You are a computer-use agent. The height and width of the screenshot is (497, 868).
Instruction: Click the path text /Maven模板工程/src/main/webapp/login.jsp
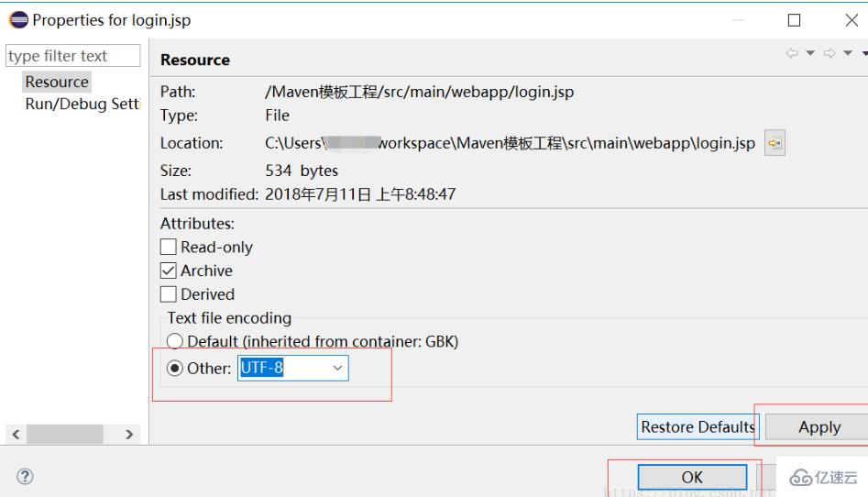coord(419,92)
